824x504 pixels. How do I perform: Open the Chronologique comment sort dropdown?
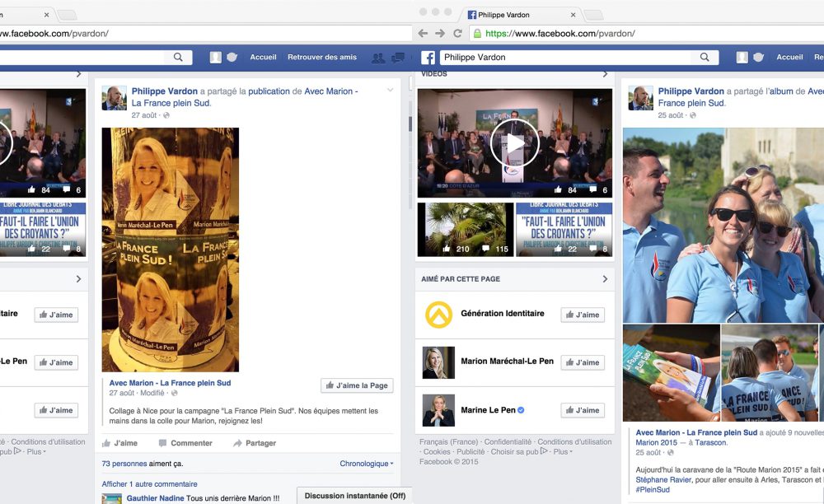click(x=367, y=464)
